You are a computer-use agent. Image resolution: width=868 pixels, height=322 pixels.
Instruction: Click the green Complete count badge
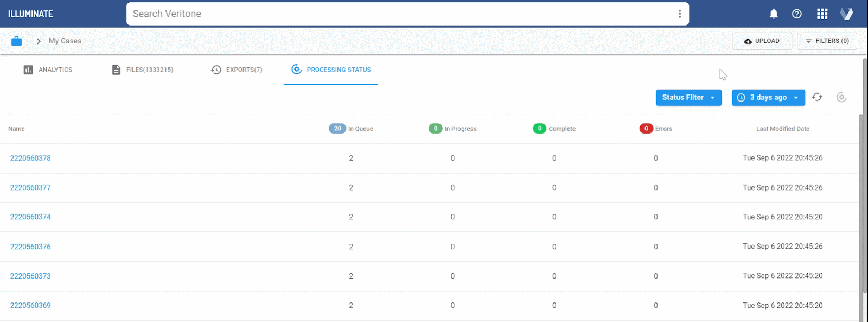[x=539, y=129]
